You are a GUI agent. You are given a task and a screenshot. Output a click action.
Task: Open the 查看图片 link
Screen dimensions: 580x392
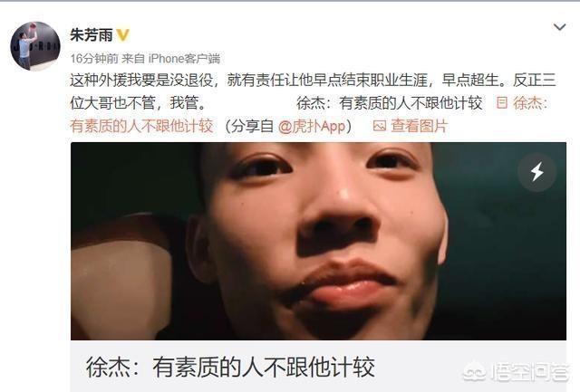point(419,127)
